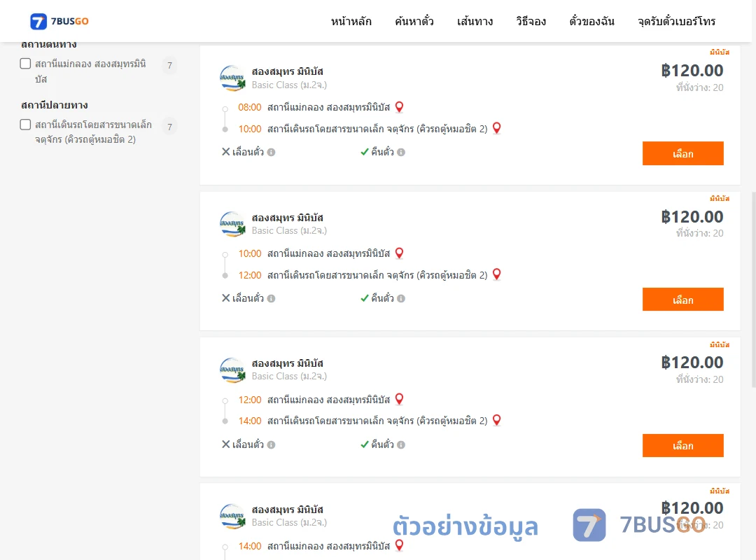This screenshot has height=560, width=756.
Task: Click the ฿120.00 price of the 08:00 trip
Action: point(692,71)
